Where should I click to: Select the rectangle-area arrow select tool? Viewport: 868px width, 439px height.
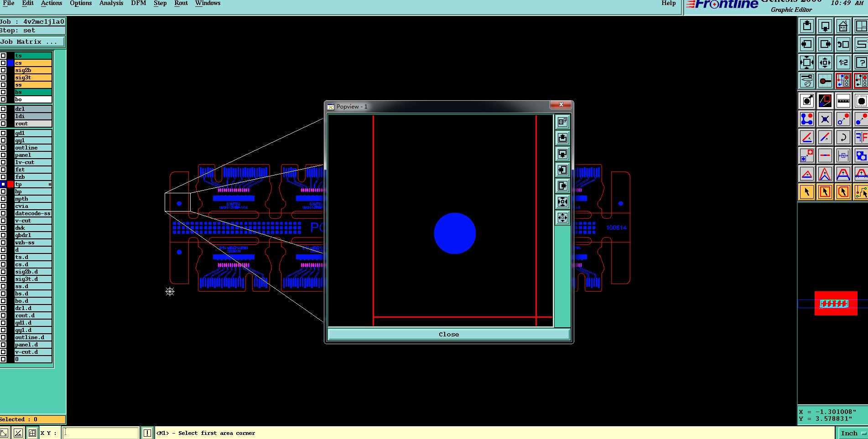coord(825,192)
